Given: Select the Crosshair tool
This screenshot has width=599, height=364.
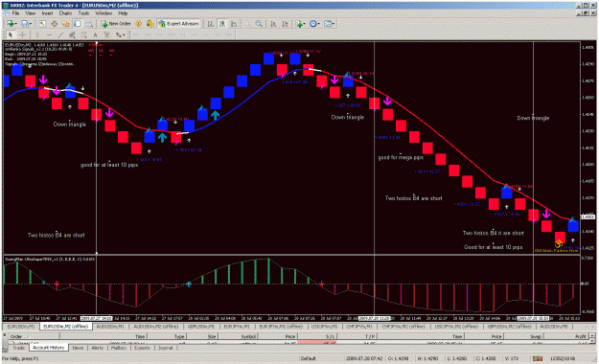Looking at the screenshot, I should click(23, 35).
